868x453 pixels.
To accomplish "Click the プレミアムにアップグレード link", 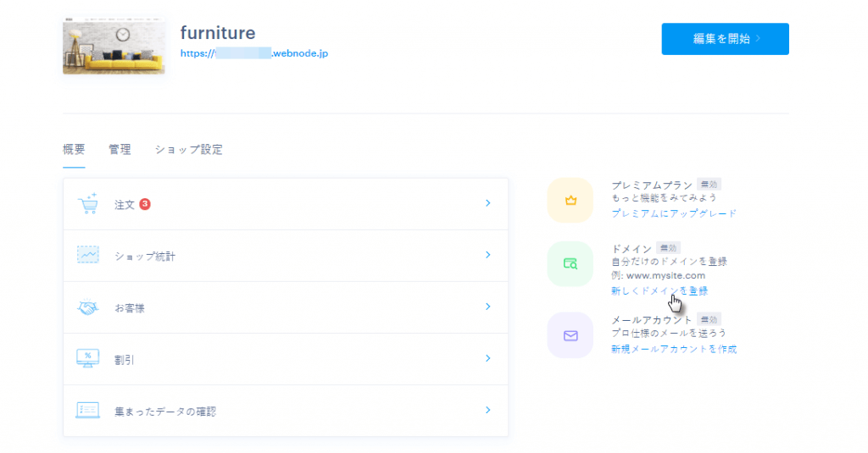I will (674, 213).
